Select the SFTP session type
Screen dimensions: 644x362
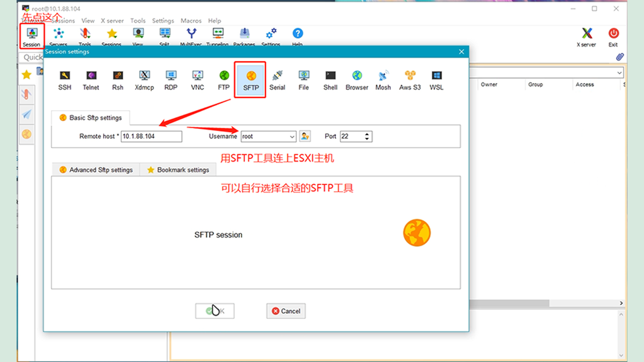click(251, 80)
